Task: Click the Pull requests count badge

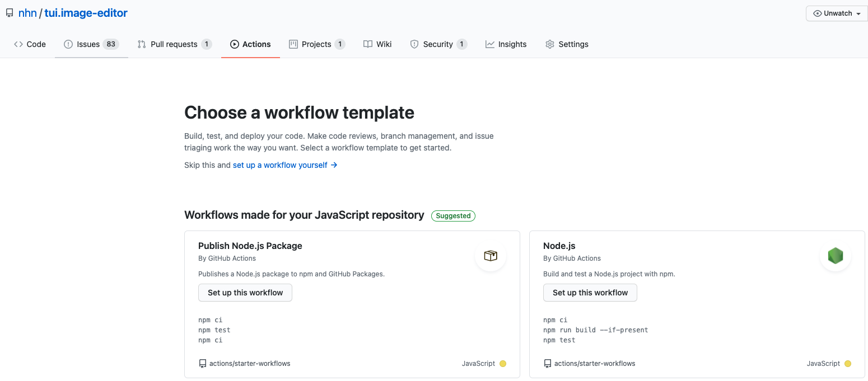Action: 207,44
